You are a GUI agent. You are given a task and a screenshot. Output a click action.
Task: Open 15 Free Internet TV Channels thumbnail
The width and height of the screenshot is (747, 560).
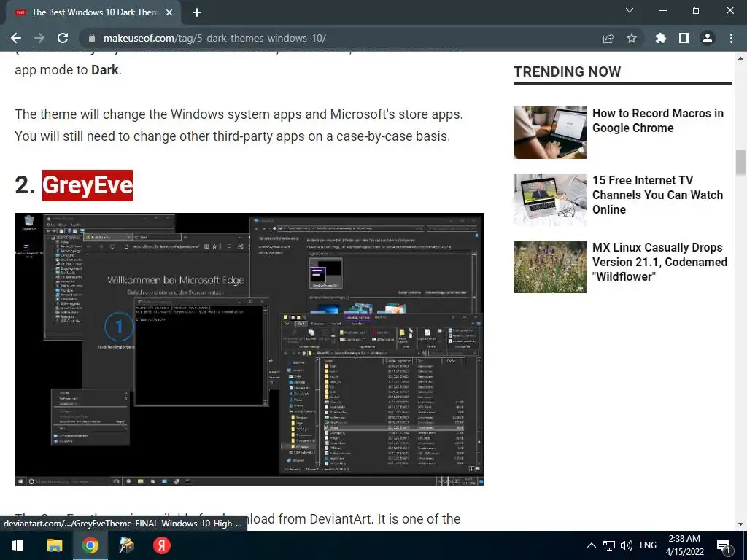click(x=550, y=200)
